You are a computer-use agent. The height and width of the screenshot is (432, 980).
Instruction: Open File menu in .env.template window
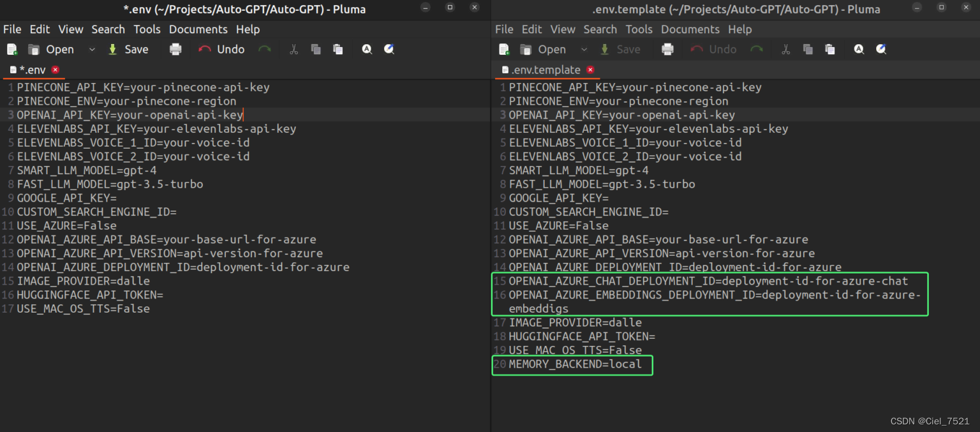(x=504, y=29)
